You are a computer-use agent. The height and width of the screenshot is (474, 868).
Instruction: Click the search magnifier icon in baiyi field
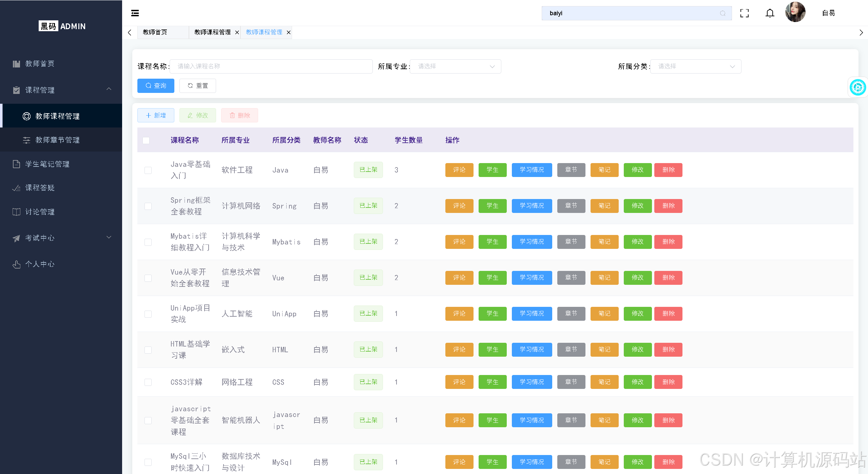(x=722, y=13)
